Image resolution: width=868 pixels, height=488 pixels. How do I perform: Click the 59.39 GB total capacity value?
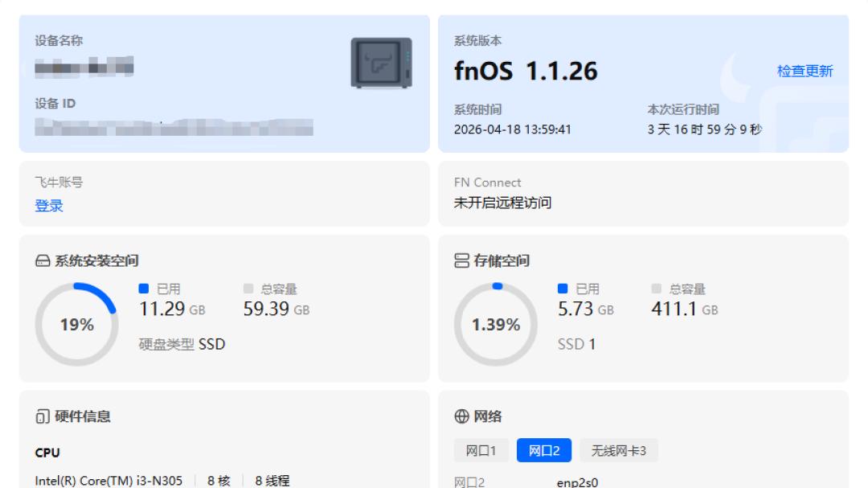[276, 309]
